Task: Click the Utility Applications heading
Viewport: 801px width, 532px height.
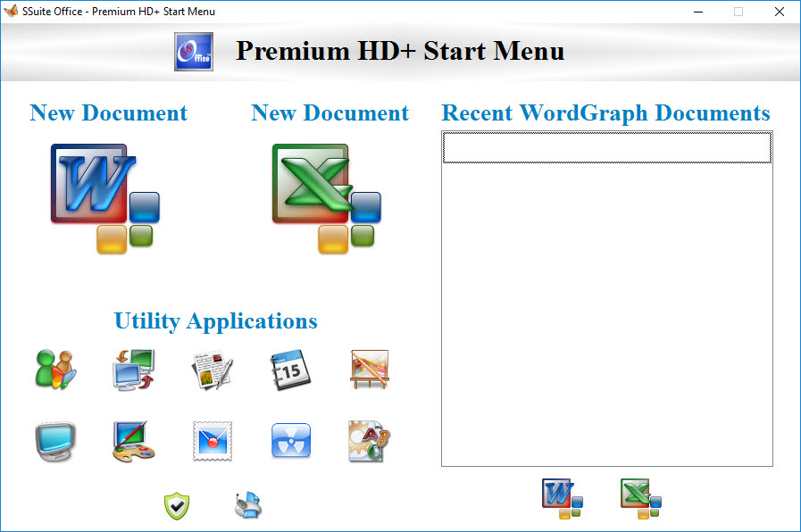Action: click(215, 321)
